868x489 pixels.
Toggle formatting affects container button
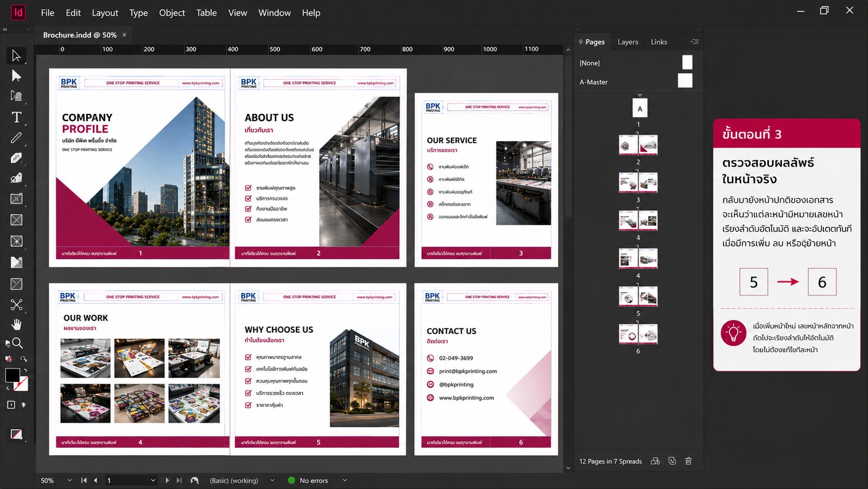coord(11,405)
